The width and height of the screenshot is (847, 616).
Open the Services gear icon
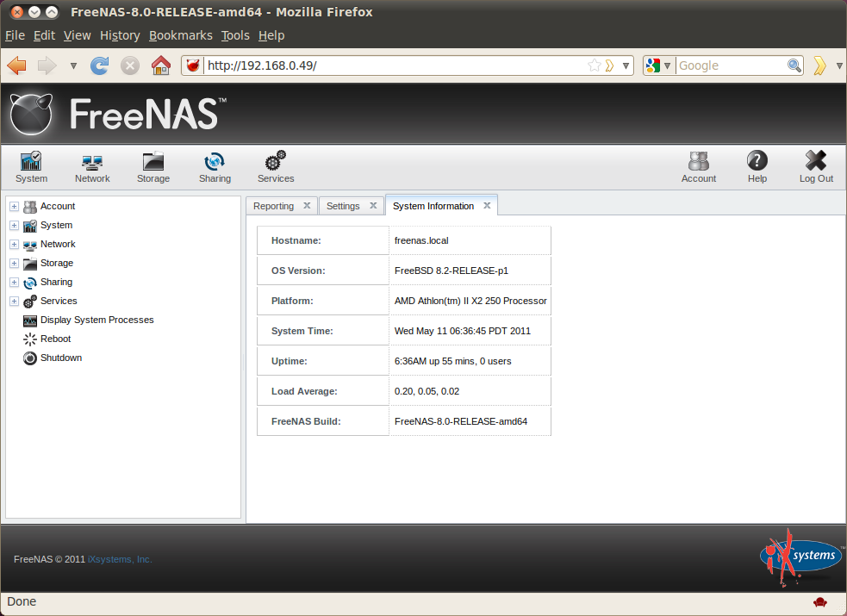276,161
